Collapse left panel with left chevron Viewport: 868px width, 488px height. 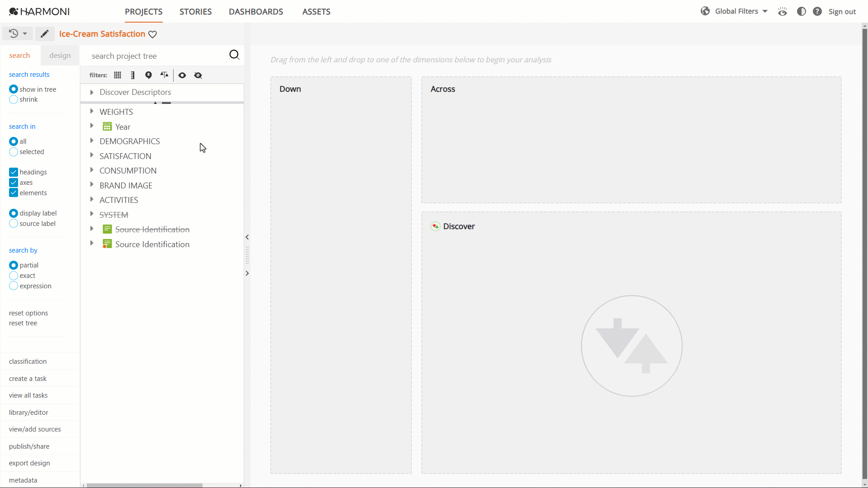(247, 237)
